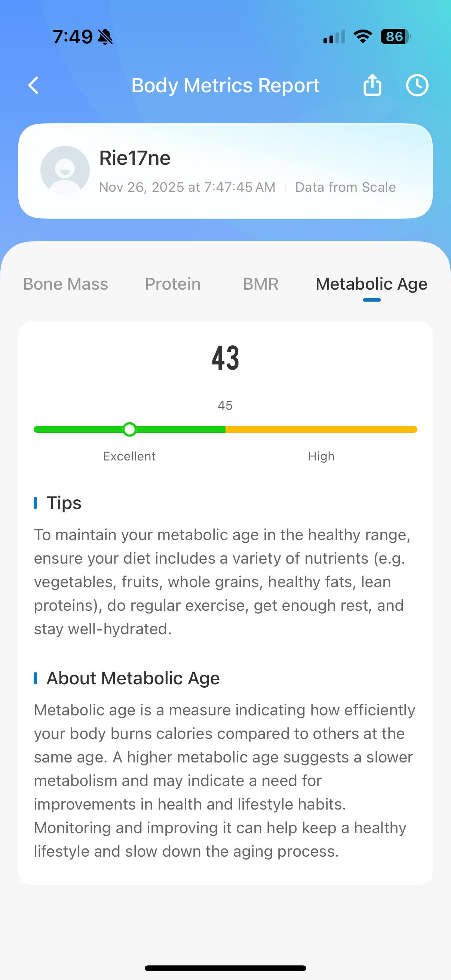This screenshot has width=451, height=980.
Task: Tap the silent bell status icon
Action: pos(105,37)
